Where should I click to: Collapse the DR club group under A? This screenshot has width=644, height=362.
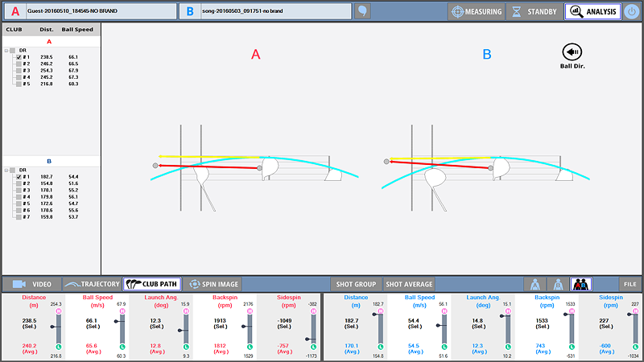pyautogui.click(x=6, y=50)
